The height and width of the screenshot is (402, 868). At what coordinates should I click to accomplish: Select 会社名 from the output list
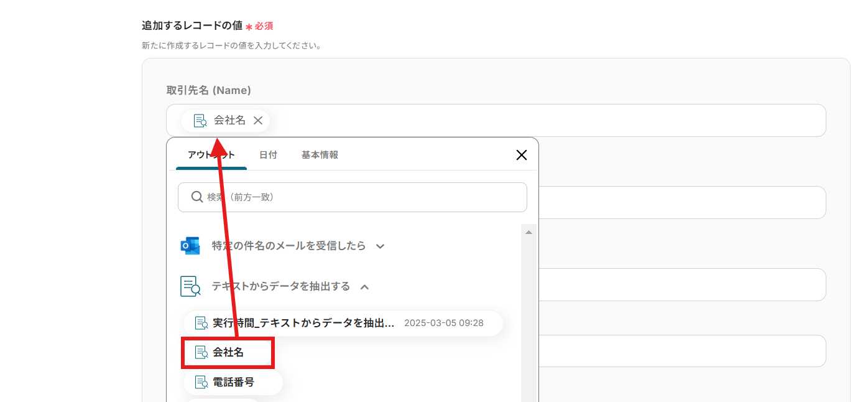(228, 352)
